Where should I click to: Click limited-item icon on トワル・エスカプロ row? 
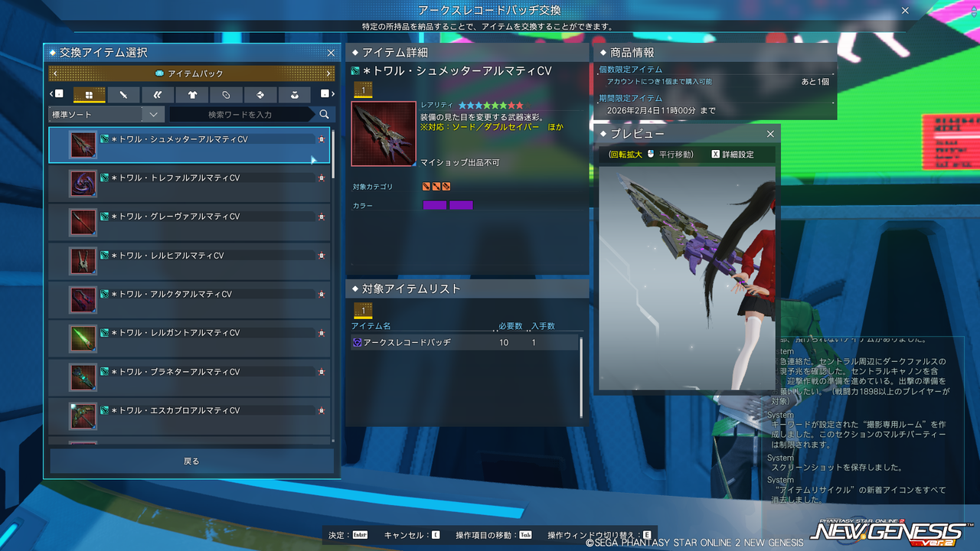coord(322,410)
